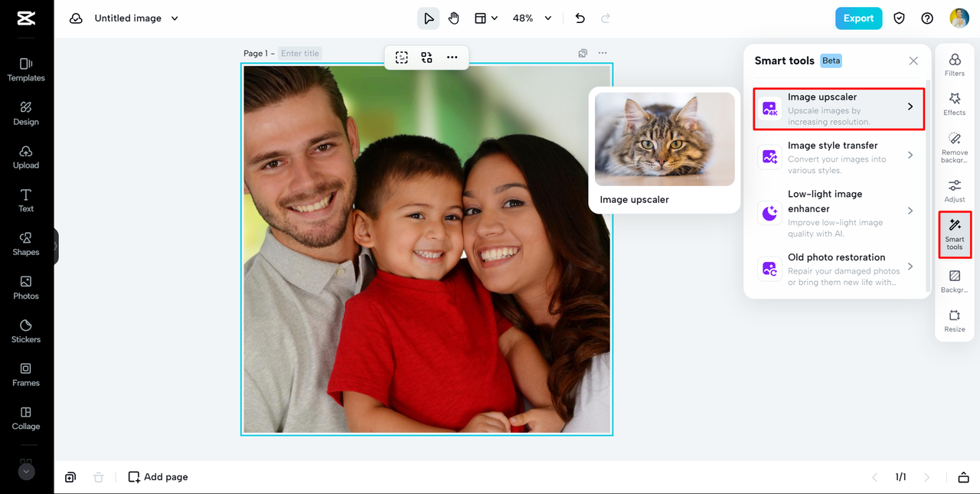The image size is (980, 494).
Task: Click the duplicate page icon in bottom bar
Action: [x=70, y=477]
